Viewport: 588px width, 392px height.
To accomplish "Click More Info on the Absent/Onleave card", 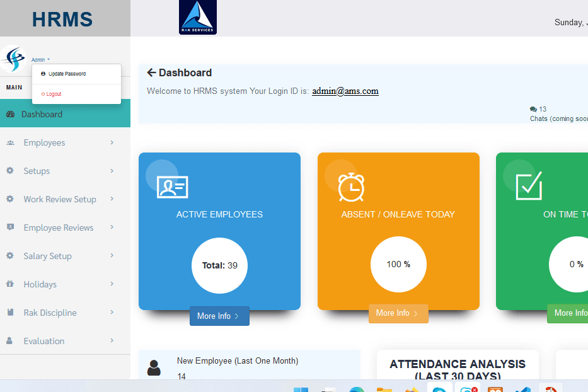I will click(398, 313).
